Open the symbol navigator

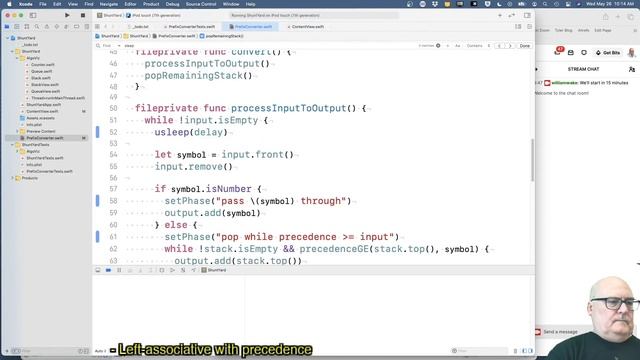click(27, 27)
